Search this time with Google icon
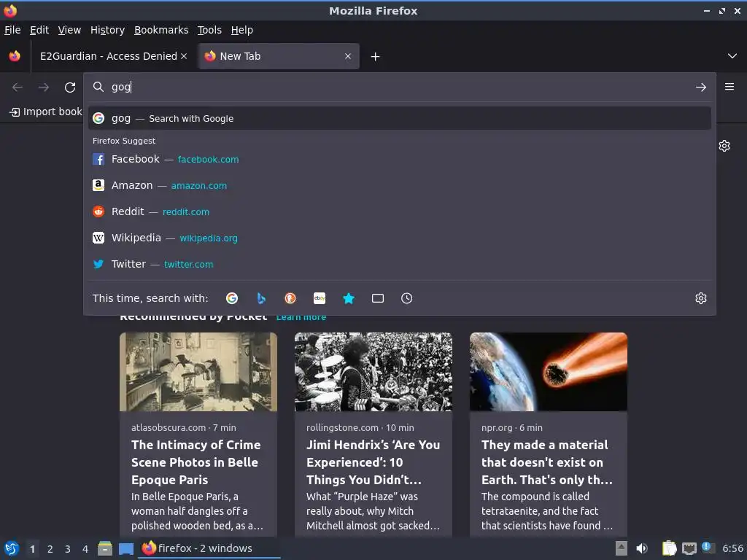 [232, 298]
